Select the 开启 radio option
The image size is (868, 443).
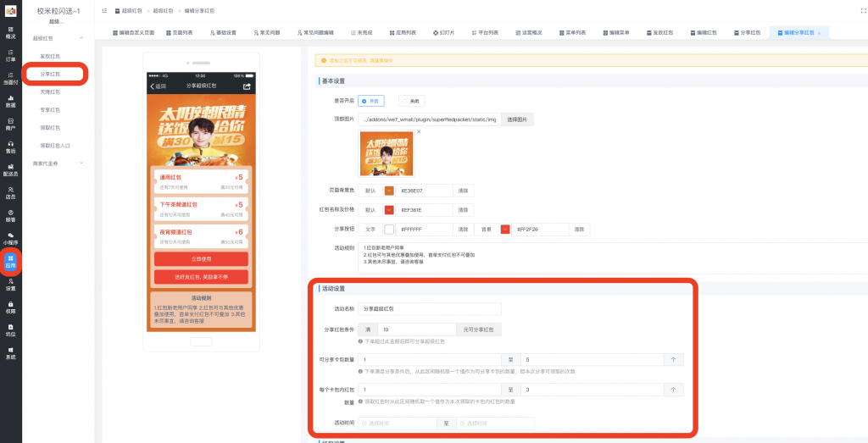pyautogui.click(x=371, y=101)
